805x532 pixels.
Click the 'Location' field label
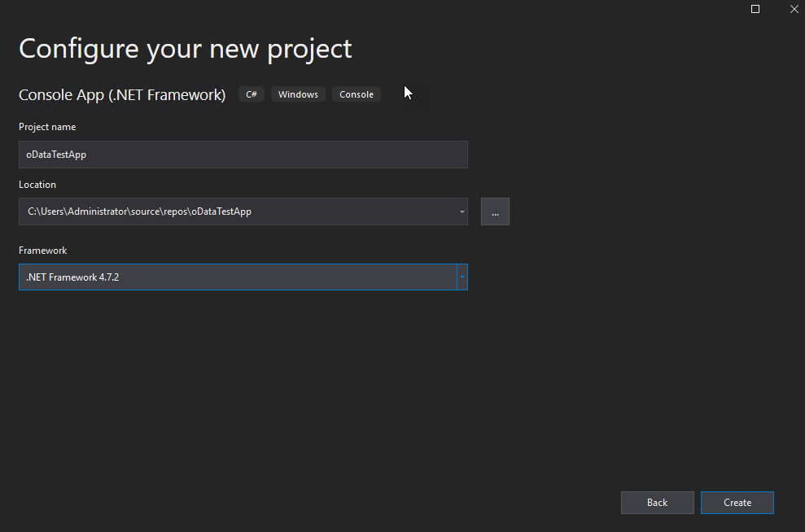37,185
